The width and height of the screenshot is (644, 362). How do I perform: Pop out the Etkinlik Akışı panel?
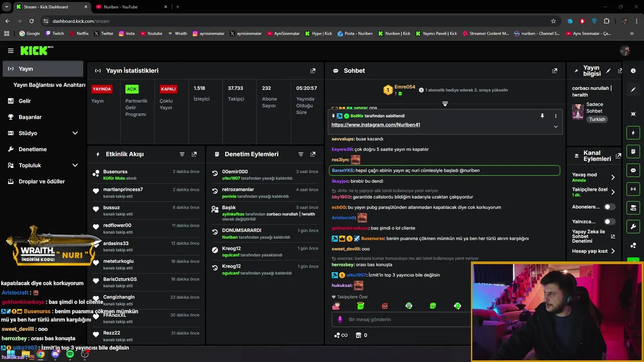[x=194, y=154]
